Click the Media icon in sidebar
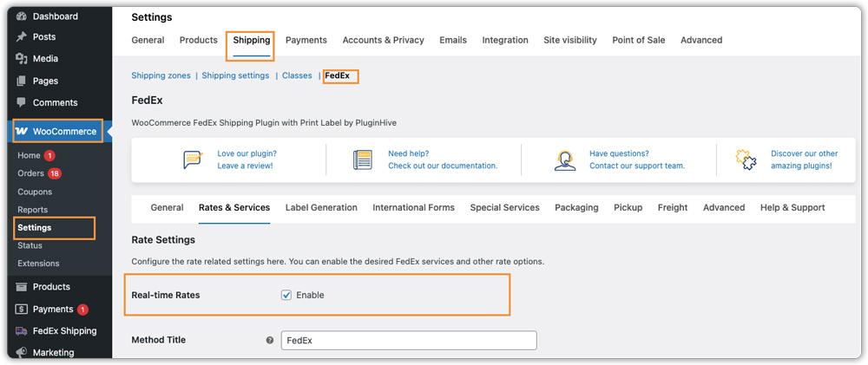 pyautogui.click(x=21, y=59)
